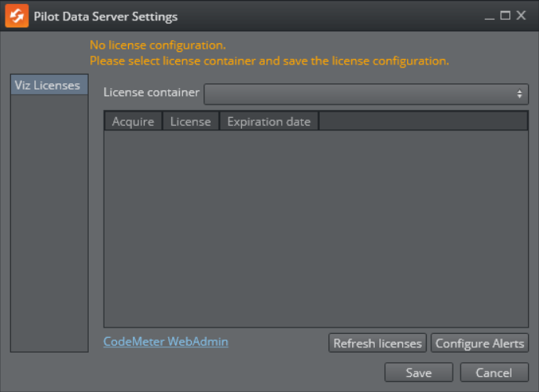Click the License column header
The height and width of the screenshot is (392, 539).
click(x=190, y=121)
